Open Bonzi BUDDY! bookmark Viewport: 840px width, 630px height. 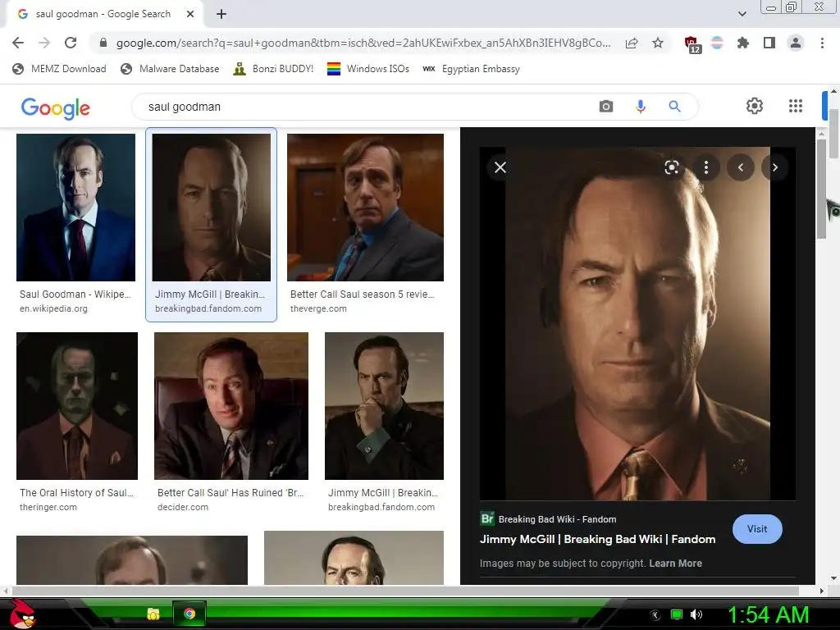click(x=273, y=69)
